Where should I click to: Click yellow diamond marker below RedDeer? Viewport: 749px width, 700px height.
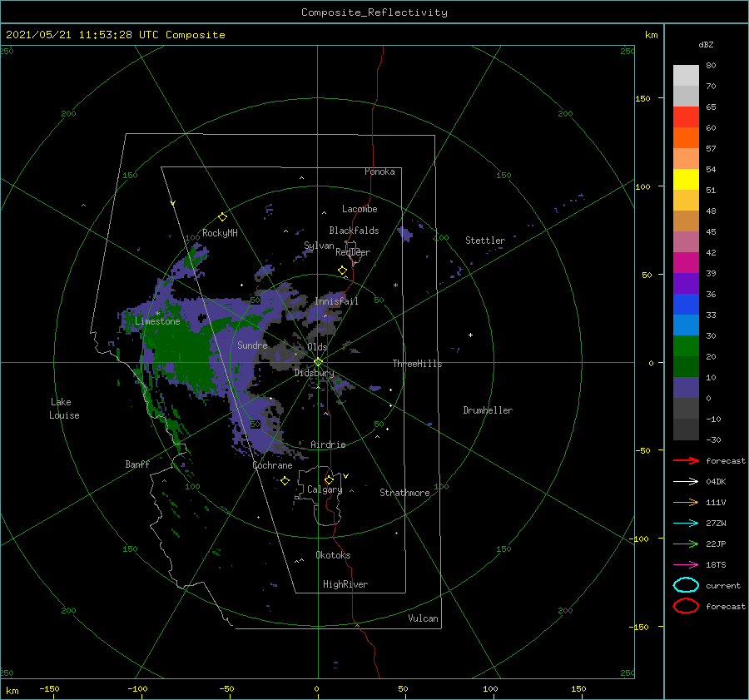[x=342, y=271]
